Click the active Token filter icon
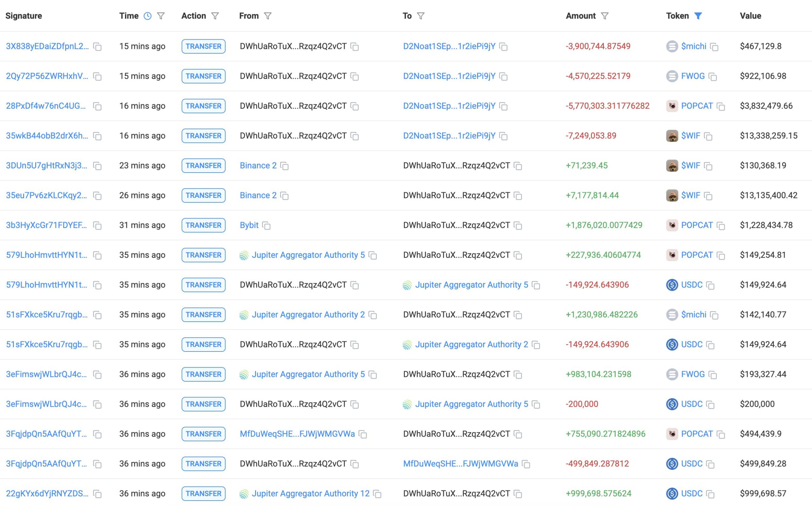This screenshot has height=506, width=812. point(698,16)
